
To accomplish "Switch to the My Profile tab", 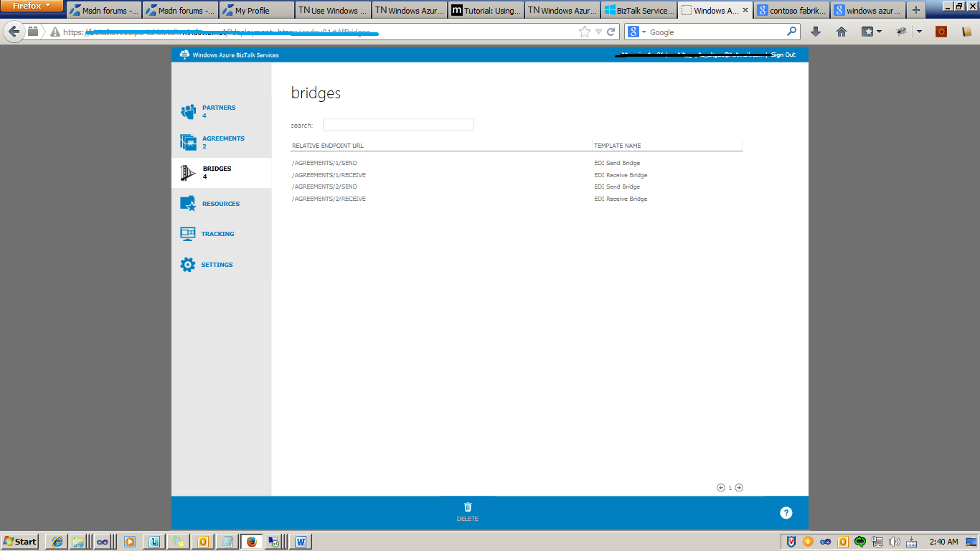I will coord(256,11).
